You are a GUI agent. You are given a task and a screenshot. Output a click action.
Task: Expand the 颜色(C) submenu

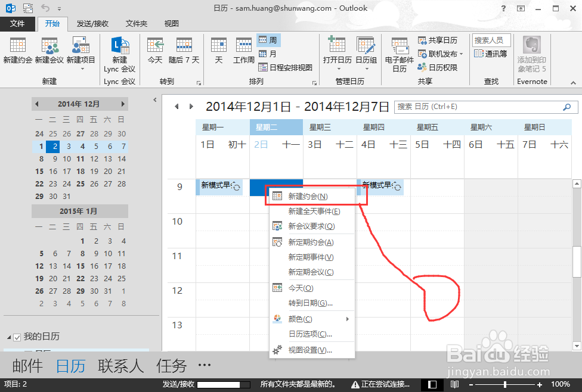312,319
